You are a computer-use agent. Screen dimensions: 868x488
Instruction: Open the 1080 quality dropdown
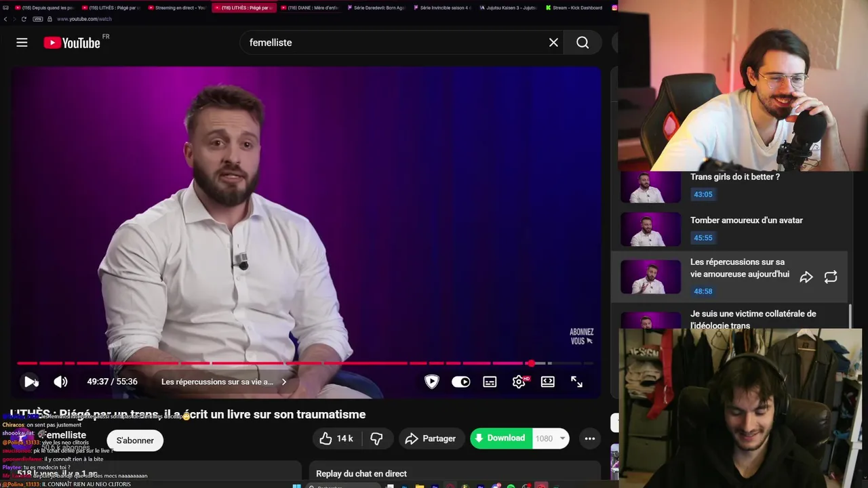coord(551,439)
